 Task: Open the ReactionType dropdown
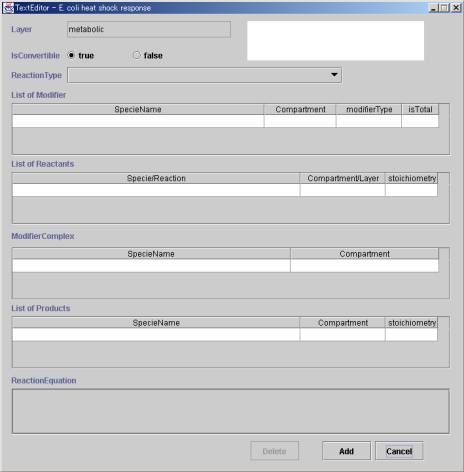(204, 75)
